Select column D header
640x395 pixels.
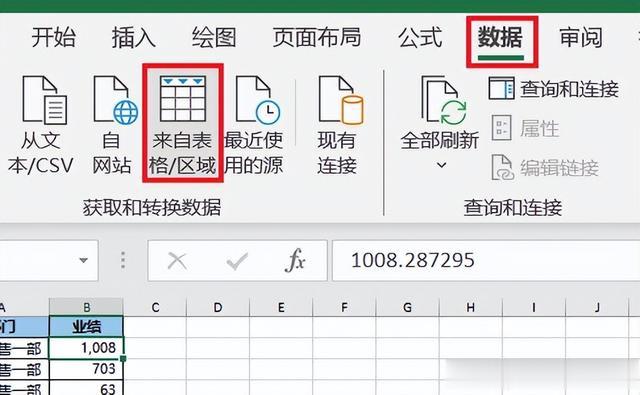click(x=218, y=307)
